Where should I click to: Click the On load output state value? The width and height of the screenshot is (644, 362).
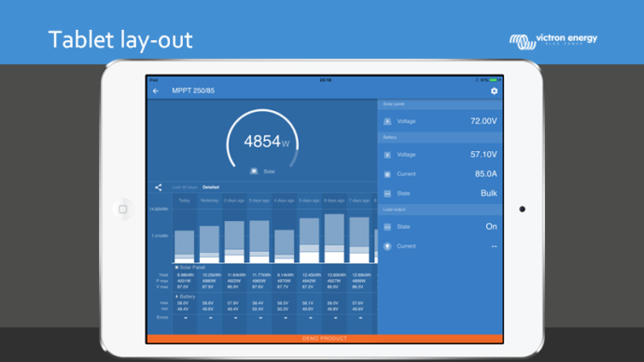coord(491,227)
